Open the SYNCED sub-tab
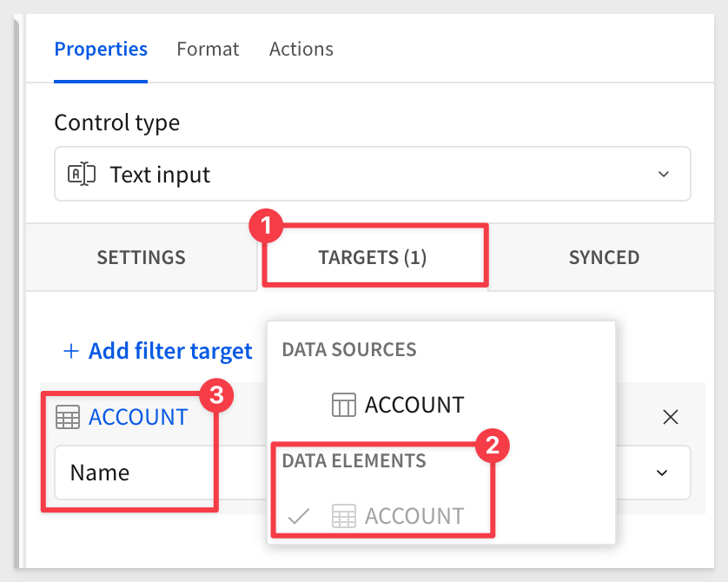 point(604,258)
